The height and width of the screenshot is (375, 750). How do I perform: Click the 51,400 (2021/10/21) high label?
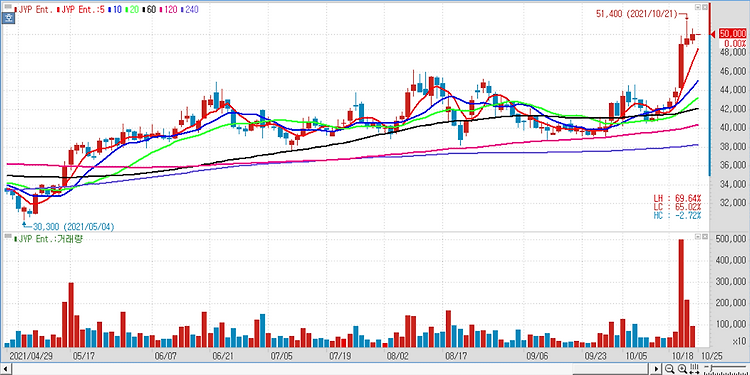pyautogui.click(x=637, y=14)
